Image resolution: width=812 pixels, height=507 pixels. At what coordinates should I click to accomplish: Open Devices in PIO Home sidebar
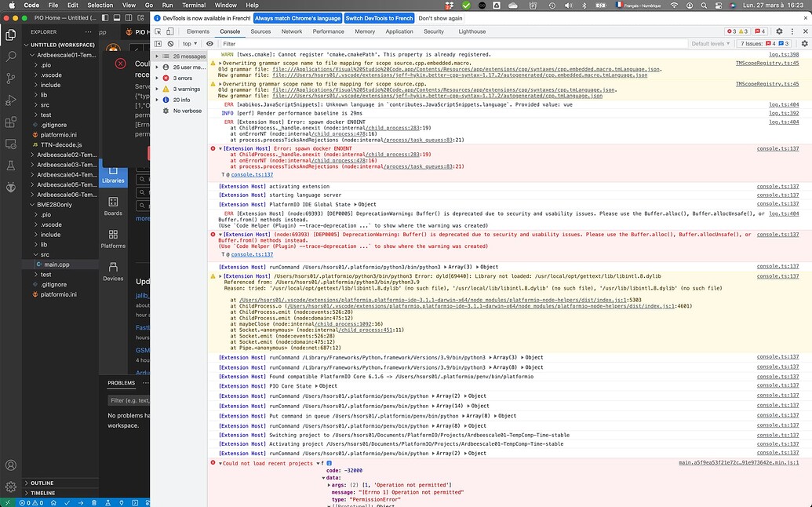pyautogui.click(x=113, y=272)
